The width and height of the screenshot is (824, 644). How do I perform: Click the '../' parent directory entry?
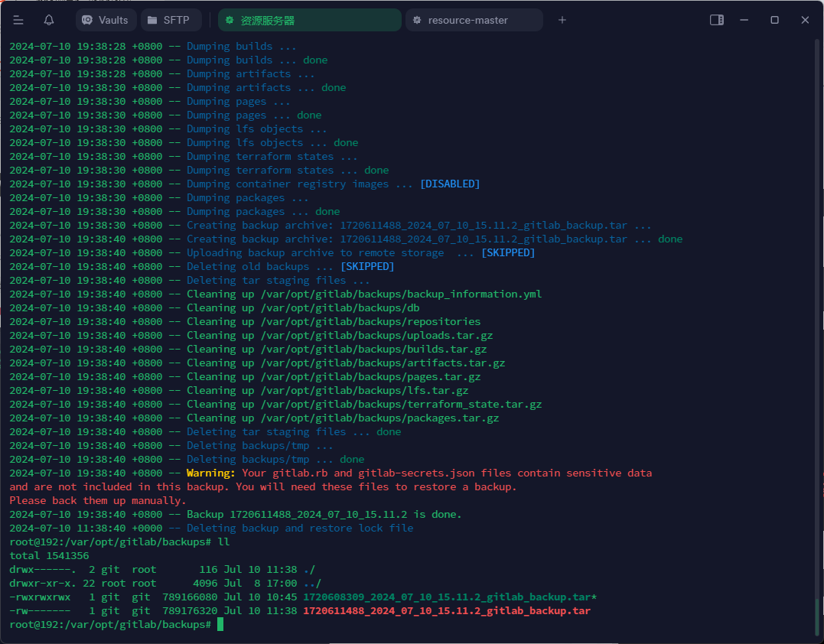click(312, 583)
